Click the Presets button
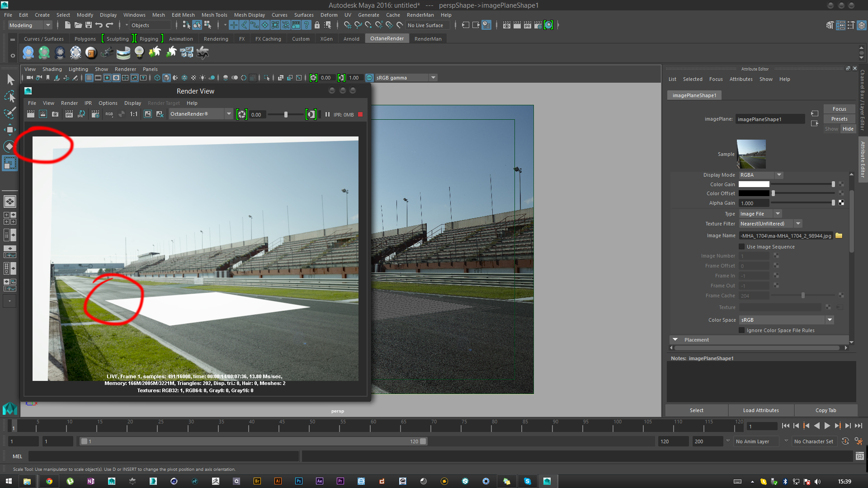868x488 pixels. pos(839,119)
